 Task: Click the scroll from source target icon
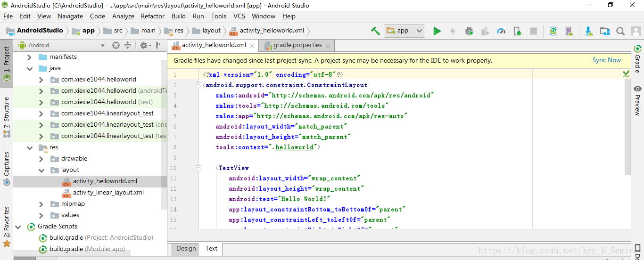[116, 45]
